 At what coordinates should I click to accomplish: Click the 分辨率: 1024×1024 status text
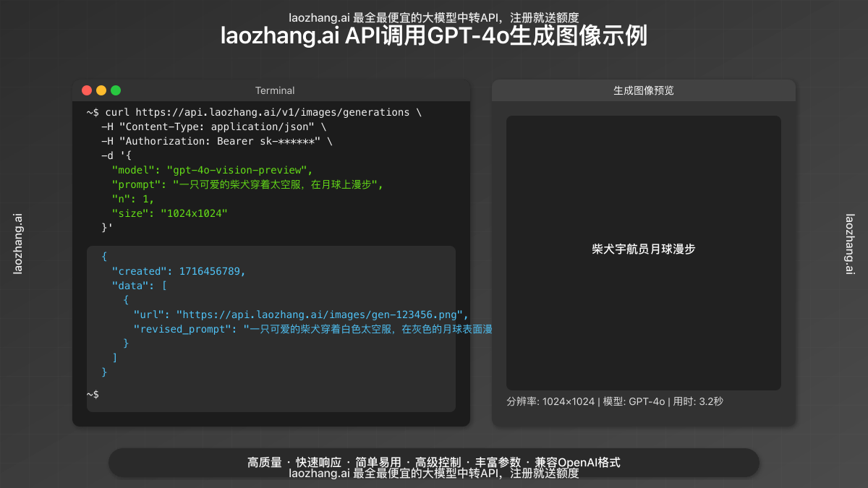click(x=550, y=401)
